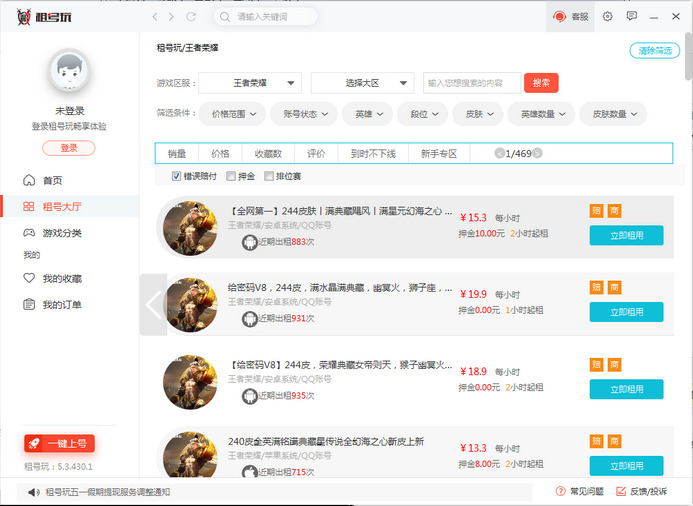Click 立即租用 for ¥19.9 account
This screenshot has width=693, height=506.
[626, 312]
